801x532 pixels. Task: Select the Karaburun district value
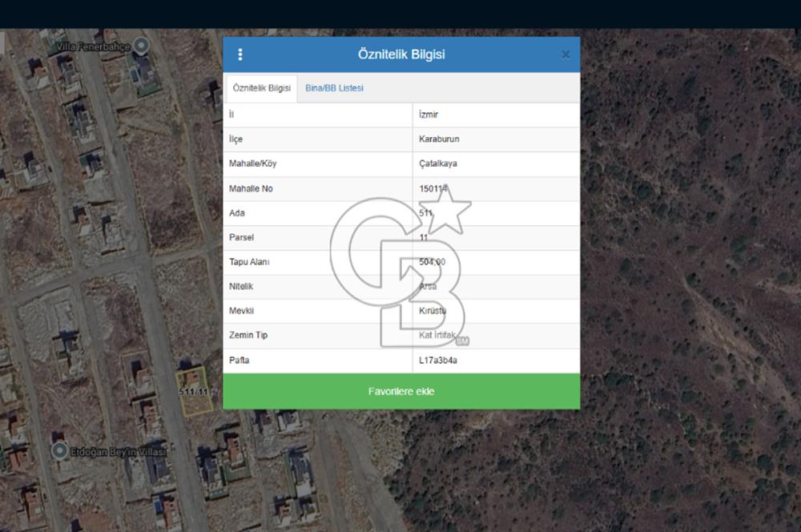point(439,139)
